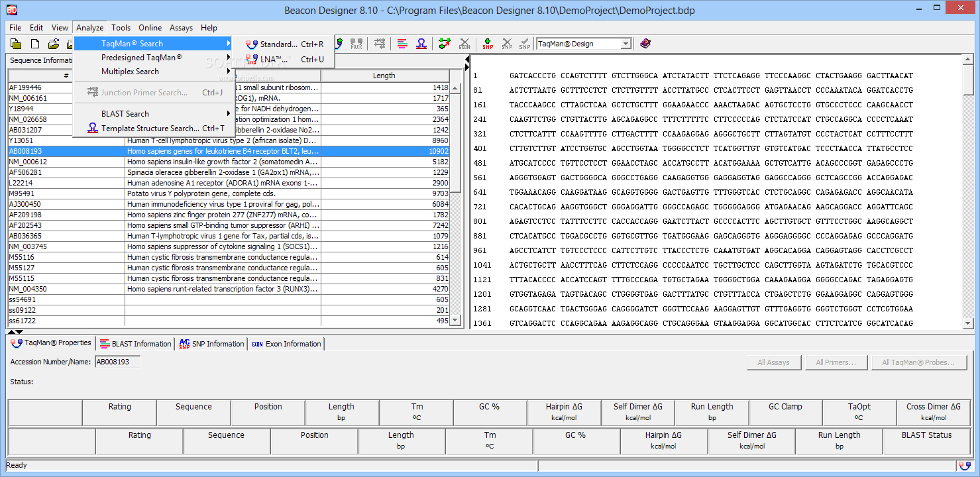Open the Tools menu

[x=121, y=28]
